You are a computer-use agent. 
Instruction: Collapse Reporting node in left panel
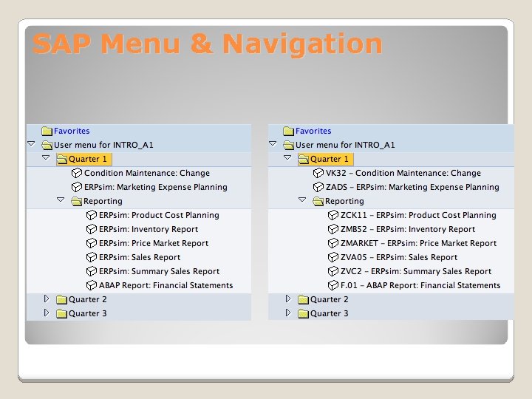coord(61,199)
